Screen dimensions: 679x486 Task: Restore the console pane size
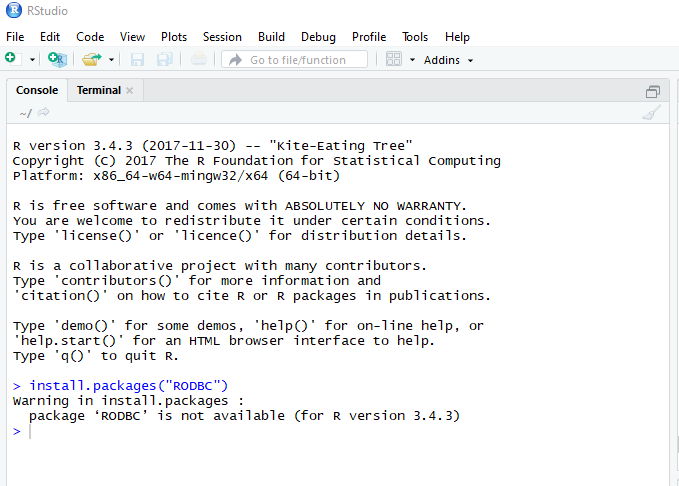click(653, 91)
